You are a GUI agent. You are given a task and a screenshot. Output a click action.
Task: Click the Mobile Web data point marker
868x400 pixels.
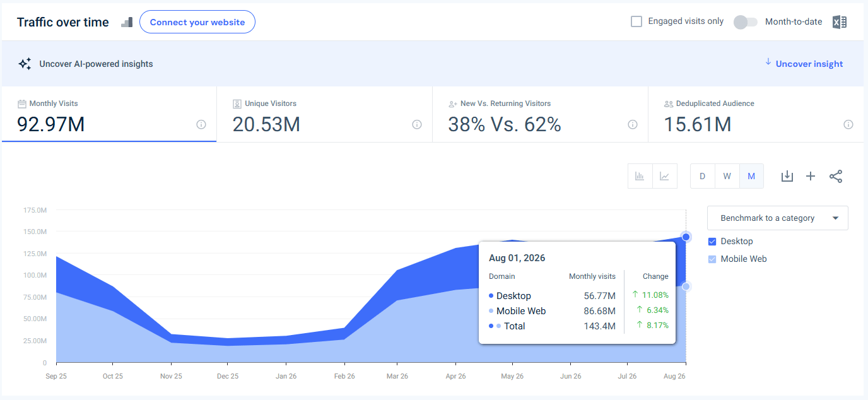pos(686,286)
